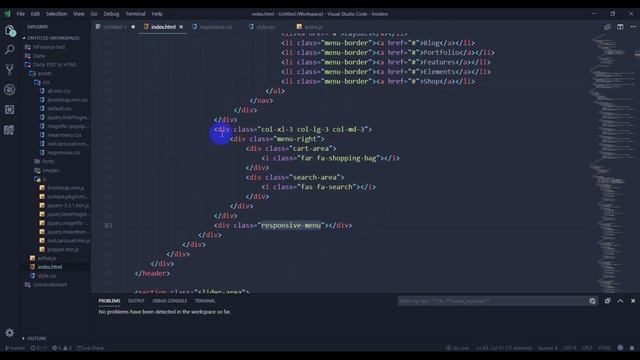Switch to the responsive.css tab
The image size is (640, 360).
coord(216,27)
